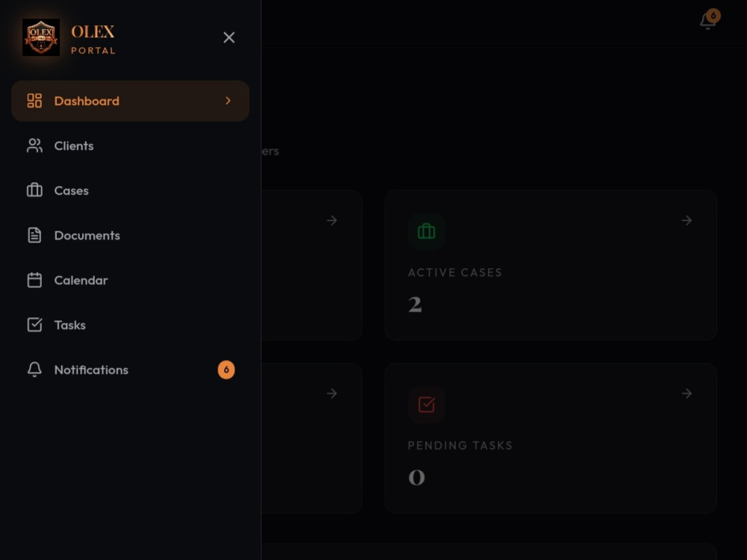Click the PORTAL subtitle text
Image resolution: width=747 pixels, height=560 pixels.
pos(93,51)
